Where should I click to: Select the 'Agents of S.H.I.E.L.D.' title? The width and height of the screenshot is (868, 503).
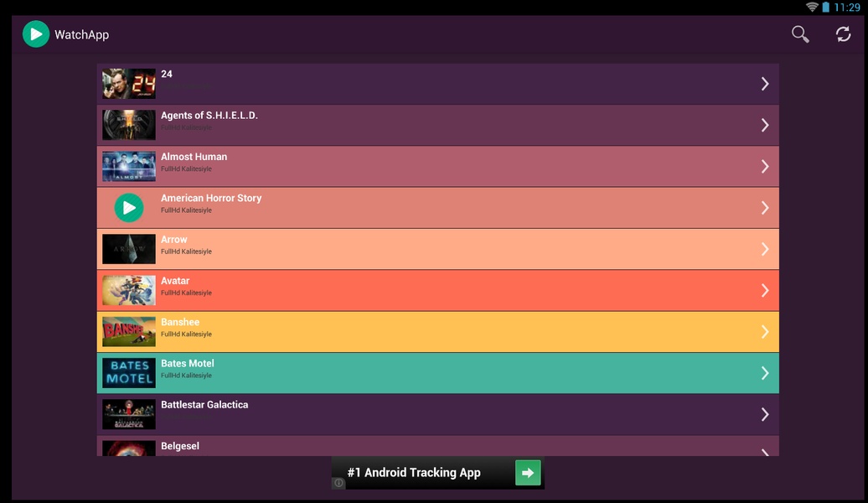[209, 115]
